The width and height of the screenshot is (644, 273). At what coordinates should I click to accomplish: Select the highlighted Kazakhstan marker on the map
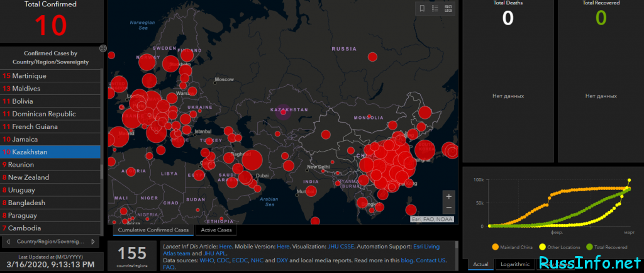pos(283,112)
